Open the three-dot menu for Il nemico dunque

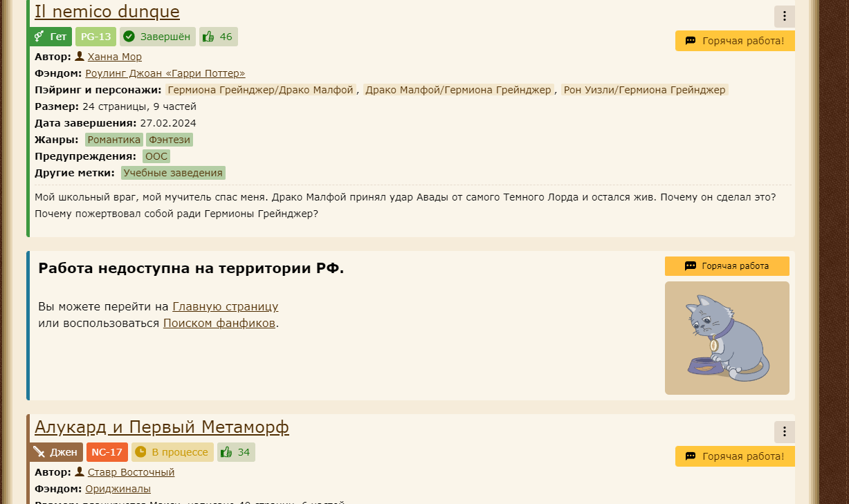(785, 16)
